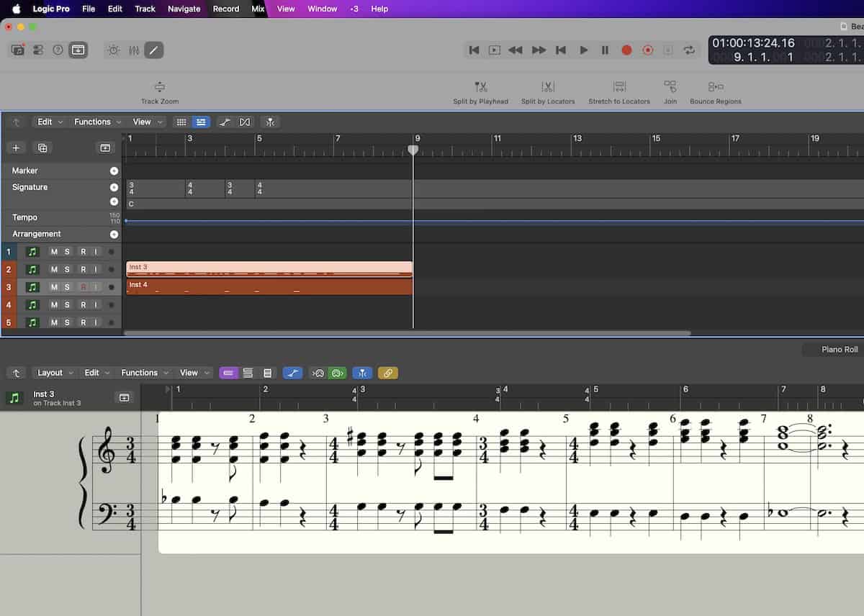Solo track 3
This screenshot has height=616, width=864.
(67, 287)
